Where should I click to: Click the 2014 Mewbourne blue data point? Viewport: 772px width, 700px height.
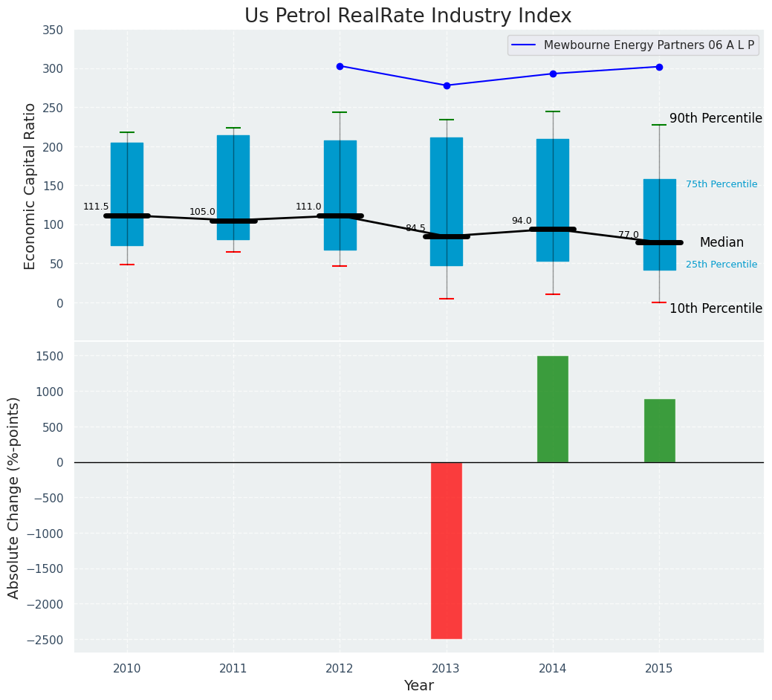click(553, 74)
